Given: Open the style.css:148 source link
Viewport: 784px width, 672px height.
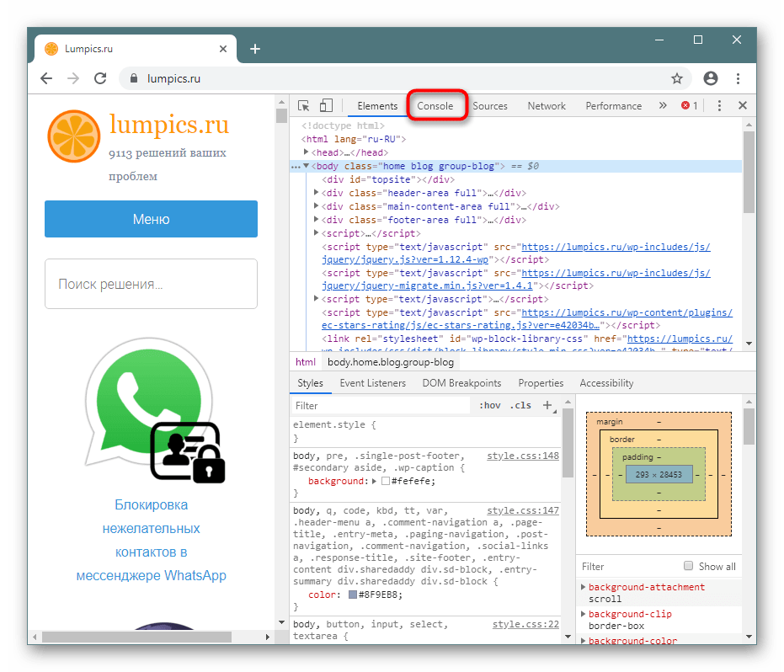Looking at the screenshot, I should tap(522, 456).
